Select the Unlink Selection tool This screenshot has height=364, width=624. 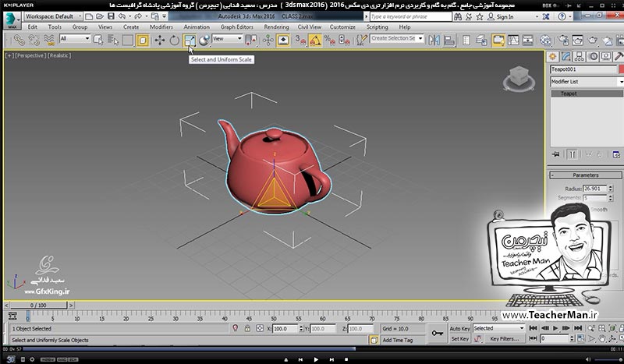coord(34,40)
